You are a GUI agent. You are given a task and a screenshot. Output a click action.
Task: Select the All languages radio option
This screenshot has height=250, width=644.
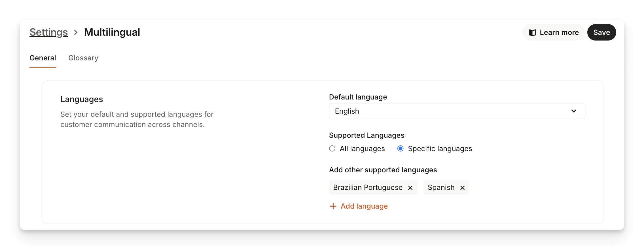coord(332,149)
